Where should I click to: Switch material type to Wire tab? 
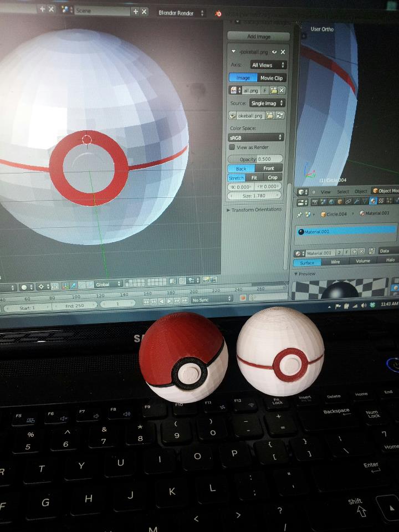pos(335,262)
